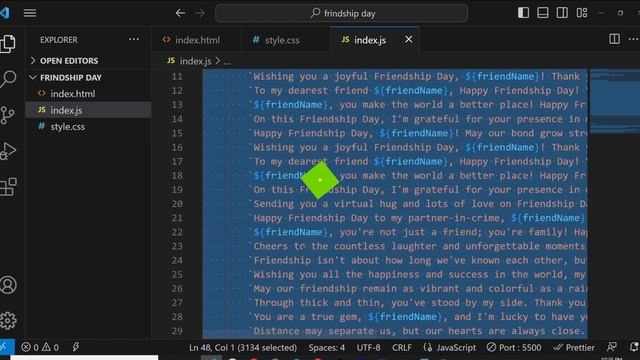Screen dimensions: 640x360
Task: Split the editor to the right
Action: 614,39
